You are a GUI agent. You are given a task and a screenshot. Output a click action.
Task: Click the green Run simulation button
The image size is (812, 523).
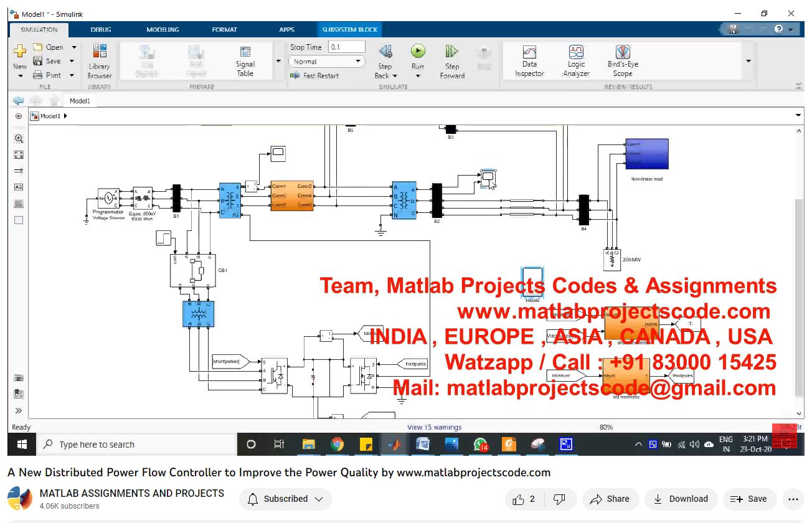click(417, 52)
